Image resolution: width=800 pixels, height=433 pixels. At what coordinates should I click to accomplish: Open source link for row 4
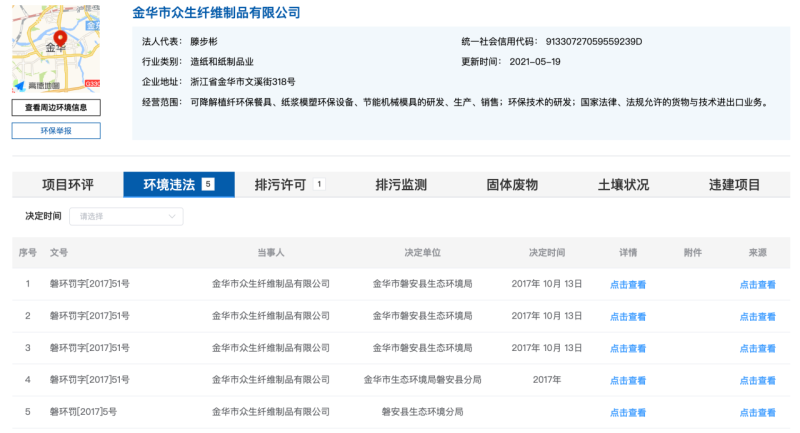tap(757, 380)
